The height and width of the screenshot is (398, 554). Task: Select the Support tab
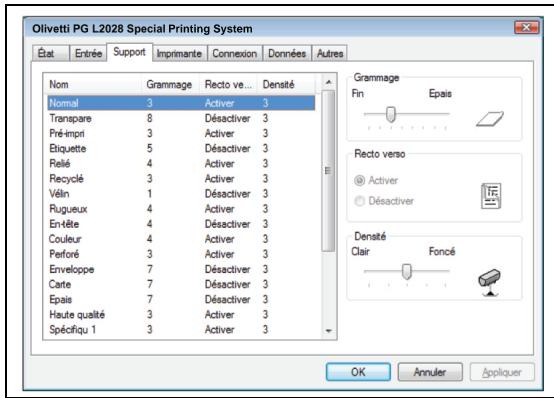(x=130, y=52)
